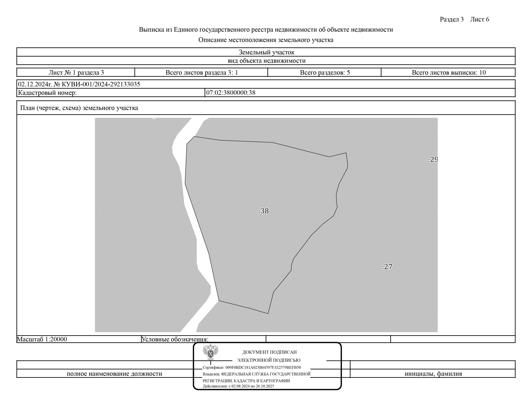Click the cadastral number 07:02:3800000:38
Image resolution: width=532 pixels, height=411 pixels.
(x=231, y=93)
